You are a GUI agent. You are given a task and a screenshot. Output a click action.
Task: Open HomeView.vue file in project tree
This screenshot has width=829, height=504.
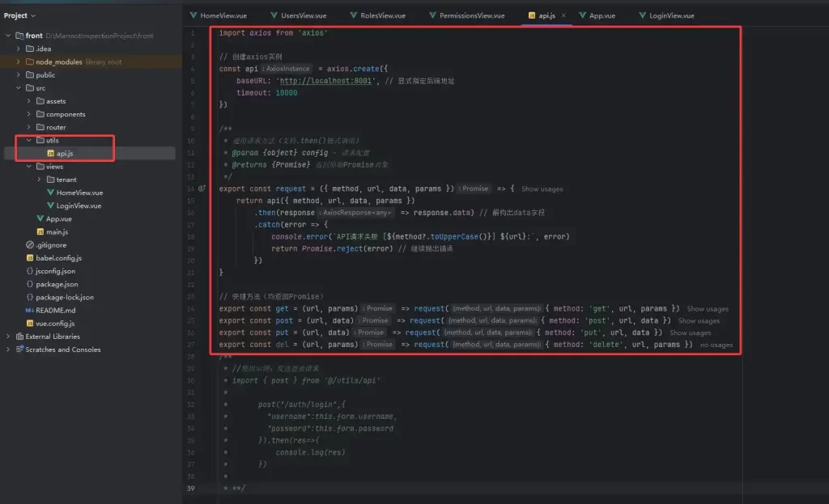(79, 193)
